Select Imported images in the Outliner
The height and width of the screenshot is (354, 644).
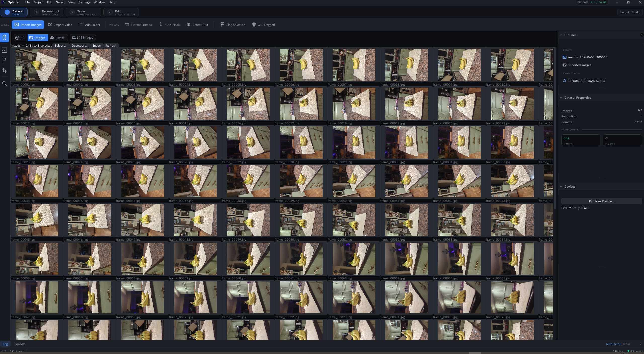[x=577, y=65]
